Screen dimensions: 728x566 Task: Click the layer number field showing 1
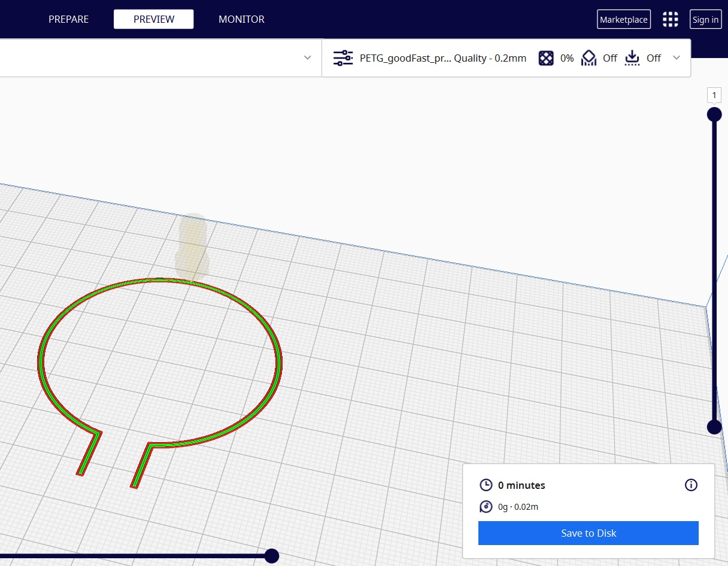point(714,95)
